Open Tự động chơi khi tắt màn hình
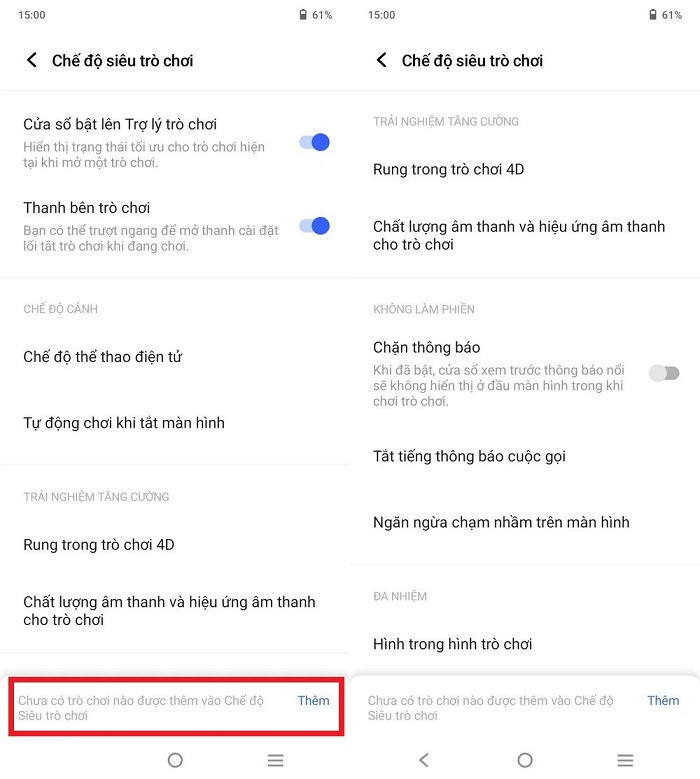This screenshot has height=779, width=700. pos(175,423)
